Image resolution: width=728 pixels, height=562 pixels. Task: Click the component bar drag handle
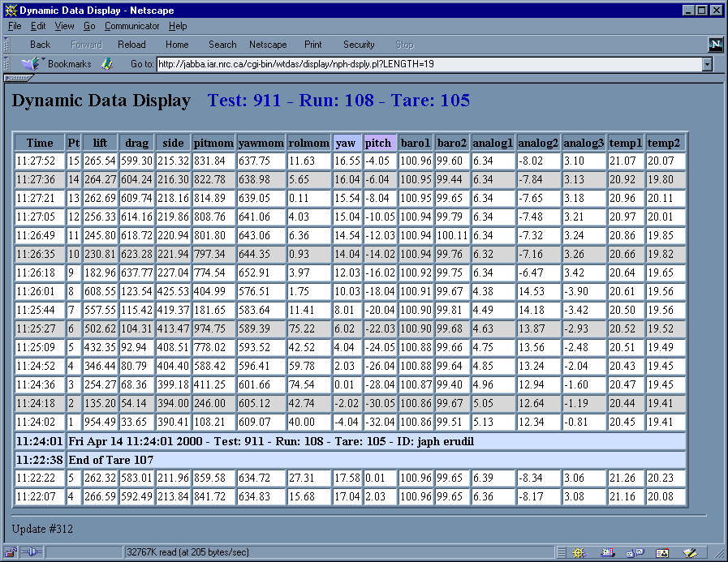tap(562, 552)
